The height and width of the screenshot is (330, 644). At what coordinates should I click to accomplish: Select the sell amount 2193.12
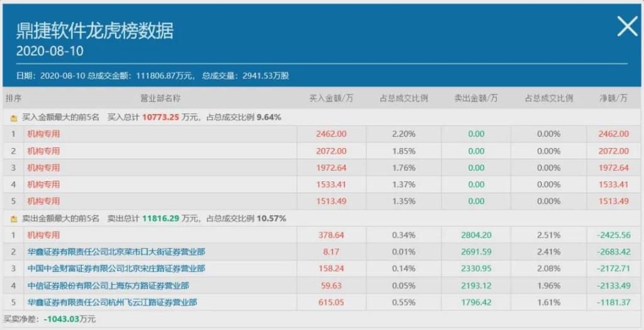click(476, 285)
